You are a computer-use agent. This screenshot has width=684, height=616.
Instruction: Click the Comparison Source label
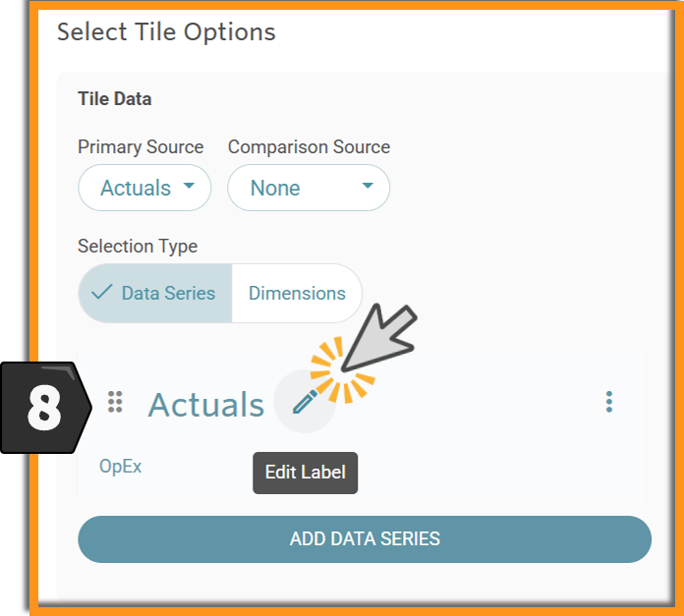[309, 147]
